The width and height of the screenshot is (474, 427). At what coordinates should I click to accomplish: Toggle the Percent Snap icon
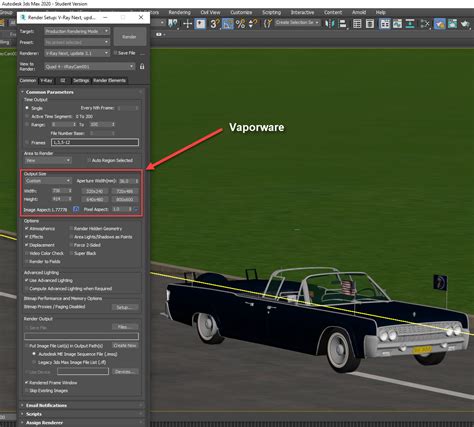pyautogui.click(x=240, y=24)
